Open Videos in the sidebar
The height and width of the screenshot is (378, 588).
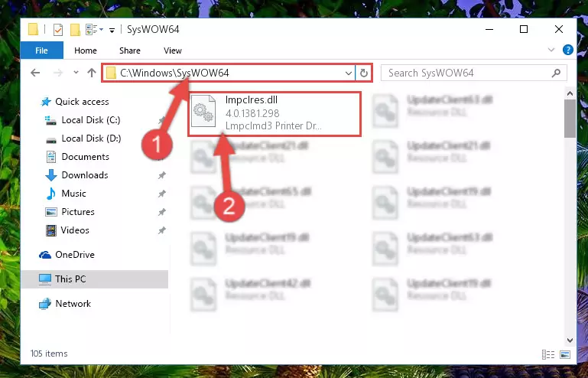pyautogui.click(x=75, y=230)
